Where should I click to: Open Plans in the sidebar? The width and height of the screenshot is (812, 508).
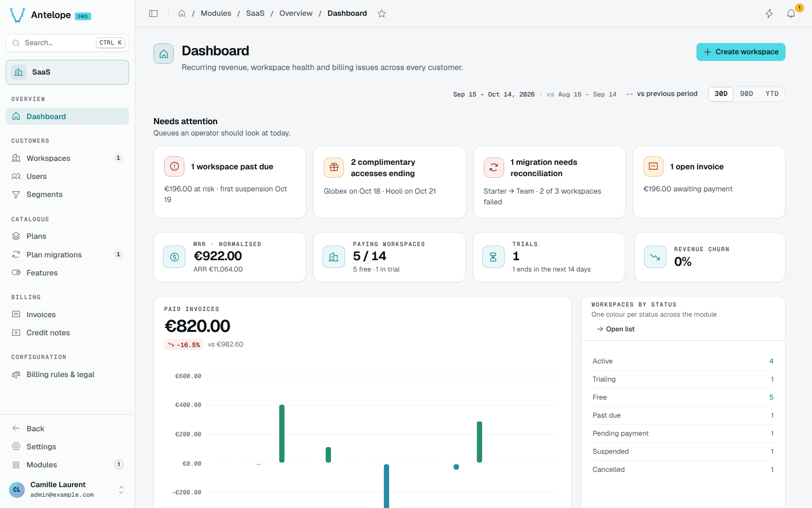pyautogui.click(x=67, y=236)
